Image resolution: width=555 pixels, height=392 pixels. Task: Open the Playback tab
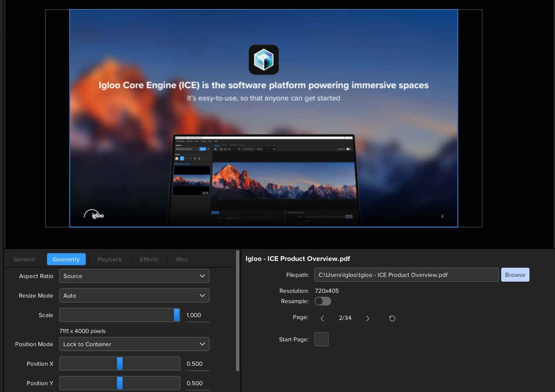point(110,259)
